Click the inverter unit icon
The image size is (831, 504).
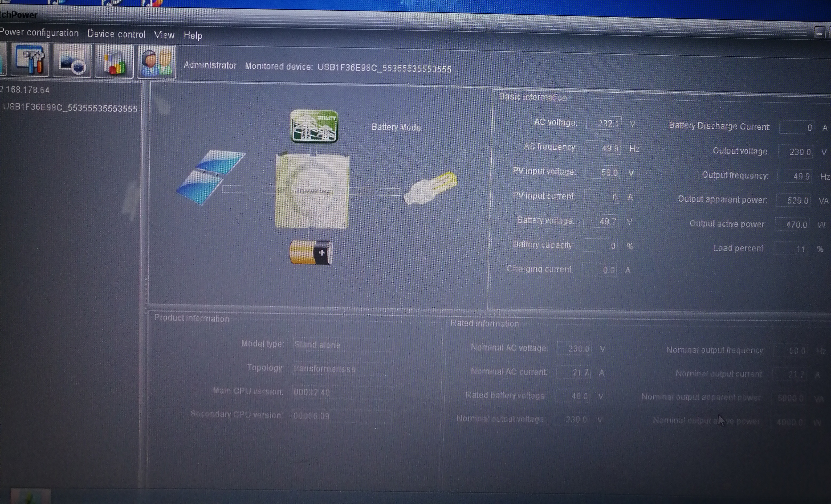[x=312, y=191]
